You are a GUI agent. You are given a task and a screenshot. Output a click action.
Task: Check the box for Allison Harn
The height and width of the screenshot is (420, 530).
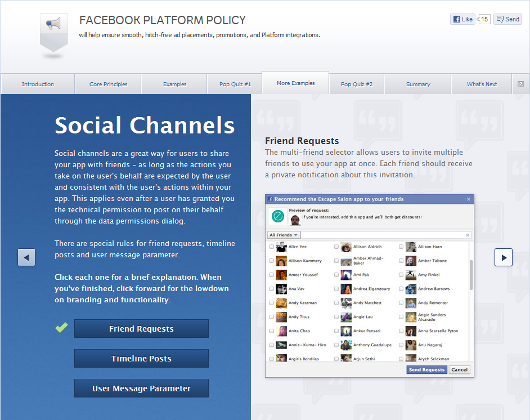point(401,247)
